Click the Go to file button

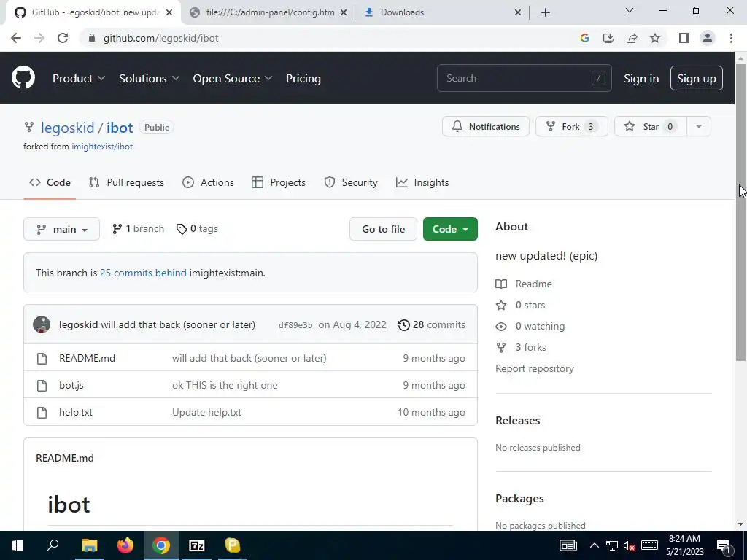(x=384, y=229)
